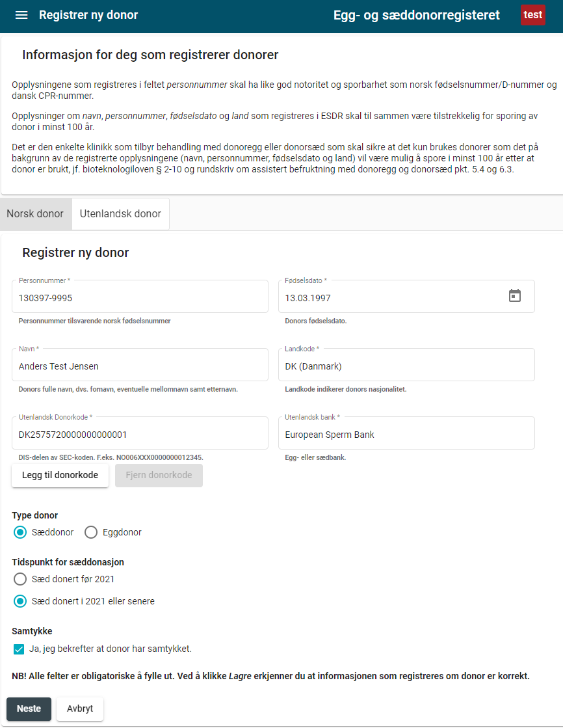
Task: Choose Sæd donert i 2021 eller senere
Action: (x=20, y=601)
